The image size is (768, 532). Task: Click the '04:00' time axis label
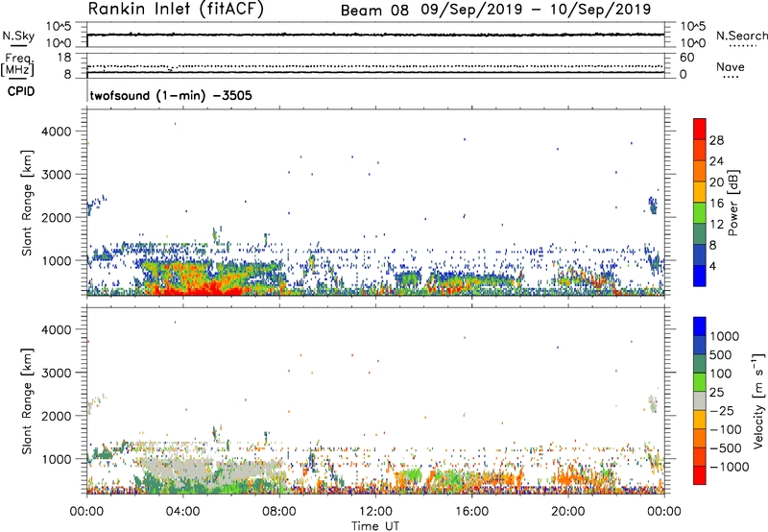coord(182,512)
